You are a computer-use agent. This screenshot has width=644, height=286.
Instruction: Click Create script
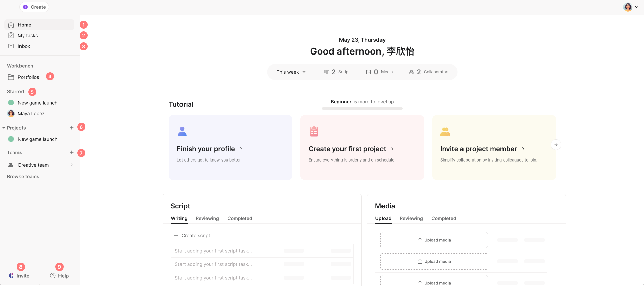[192, 236]
